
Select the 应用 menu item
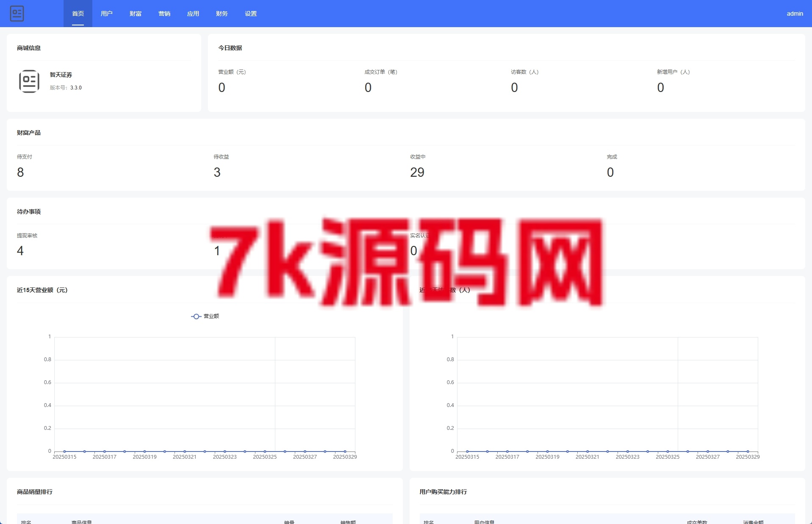pyautogui.click(x=193, y=14)
